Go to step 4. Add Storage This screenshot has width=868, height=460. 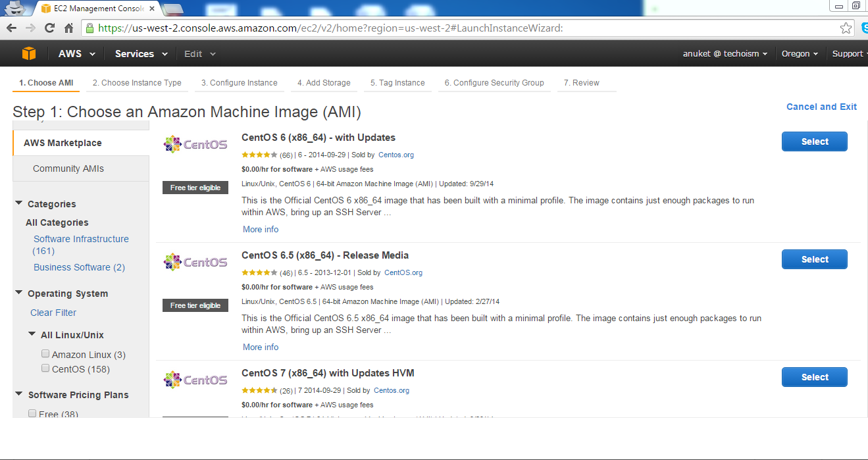pyautogui.click(x=324, y=83)
